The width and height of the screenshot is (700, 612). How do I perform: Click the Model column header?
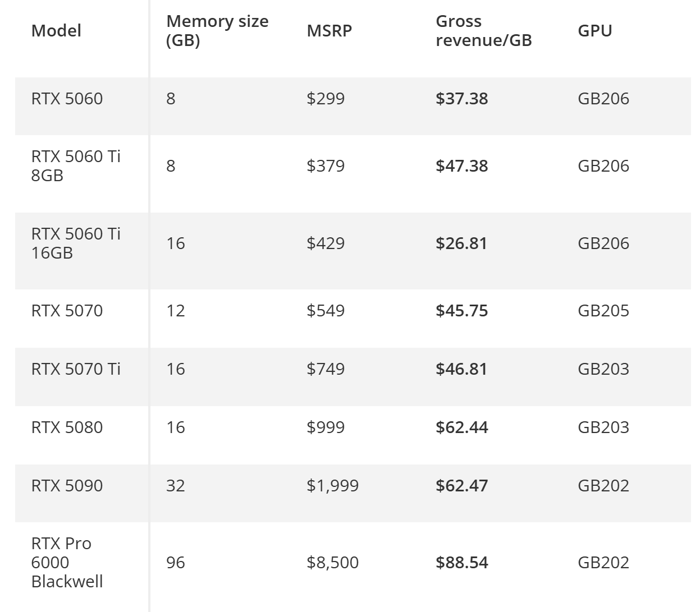click(56, 30)
